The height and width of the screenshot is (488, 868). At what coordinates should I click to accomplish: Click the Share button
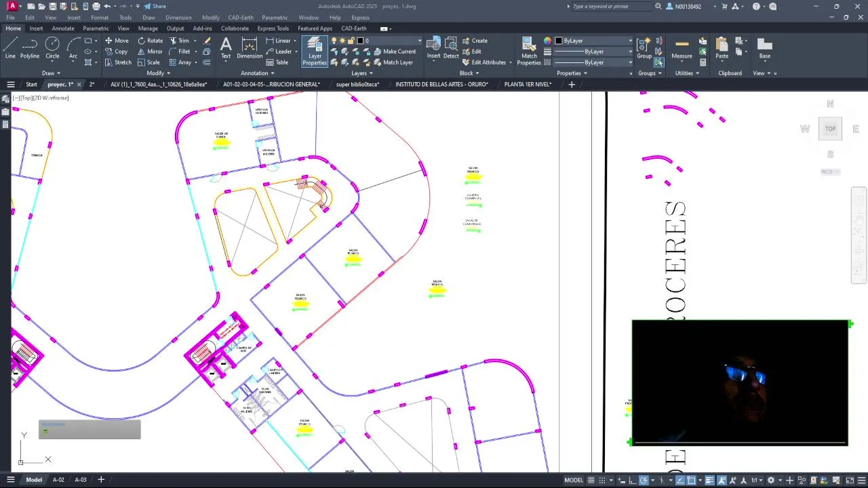click(x=155, y=6)
